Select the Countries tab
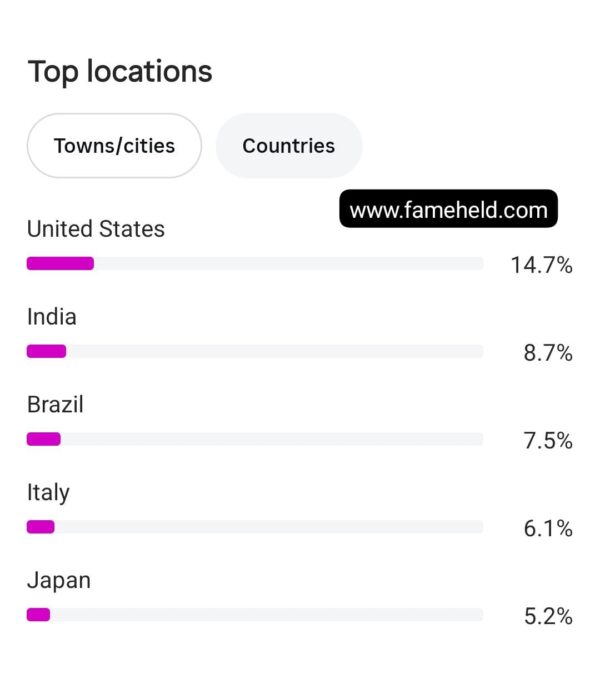Screen dimensions: 600x688 [x=289, y=146]
